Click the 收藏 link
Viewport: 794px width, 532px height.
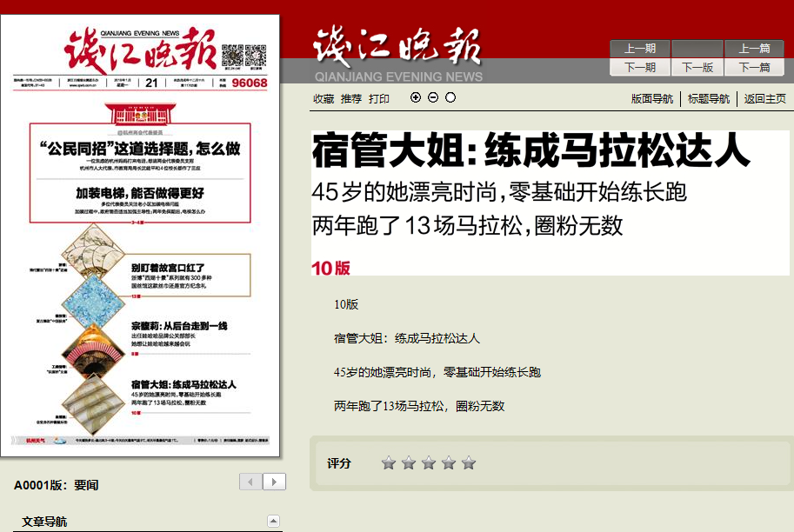click(x=324, y=99)
